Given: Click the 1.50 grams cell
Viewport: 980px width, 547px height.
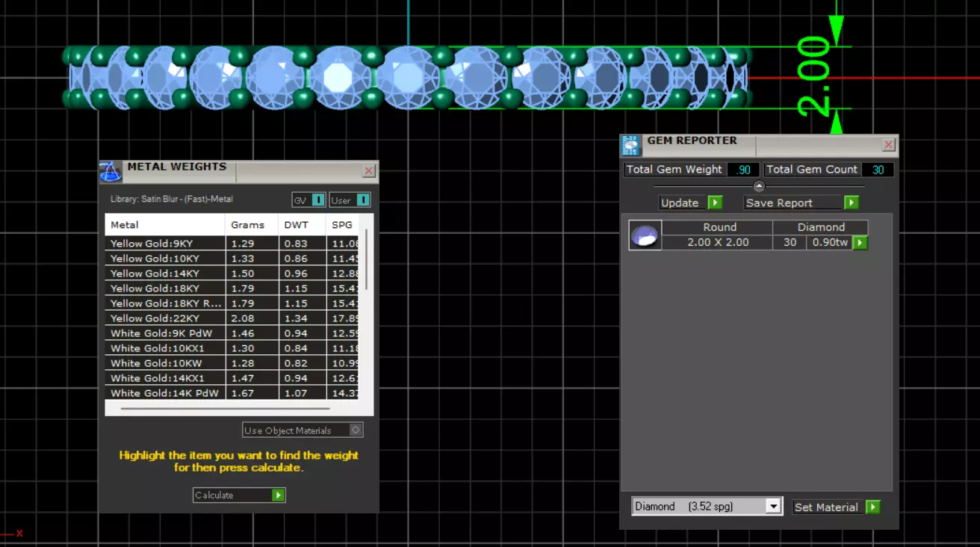Looking at the screenshot, I should [252, 273].
